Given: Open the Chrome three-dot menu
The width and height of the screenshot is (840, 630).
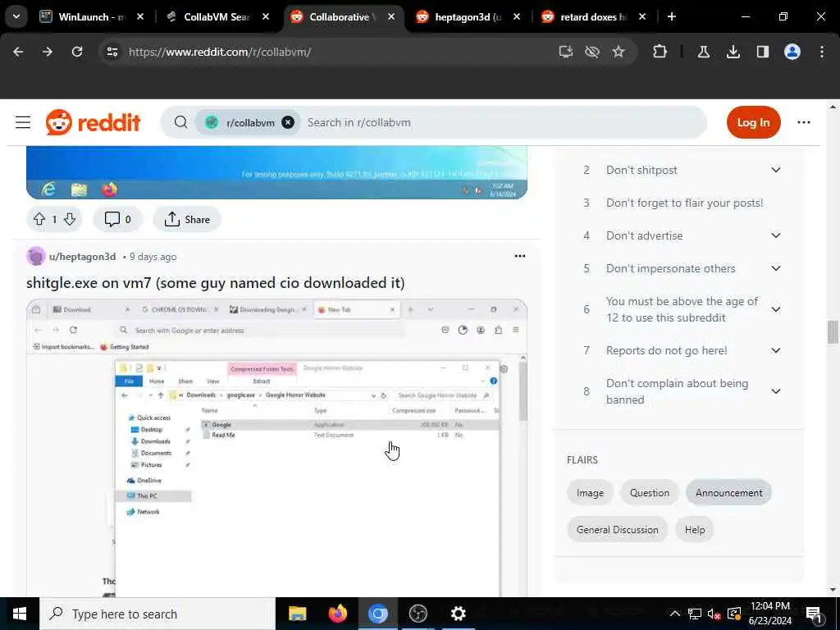Looking at the screenshot, I should tap(822, 52).
